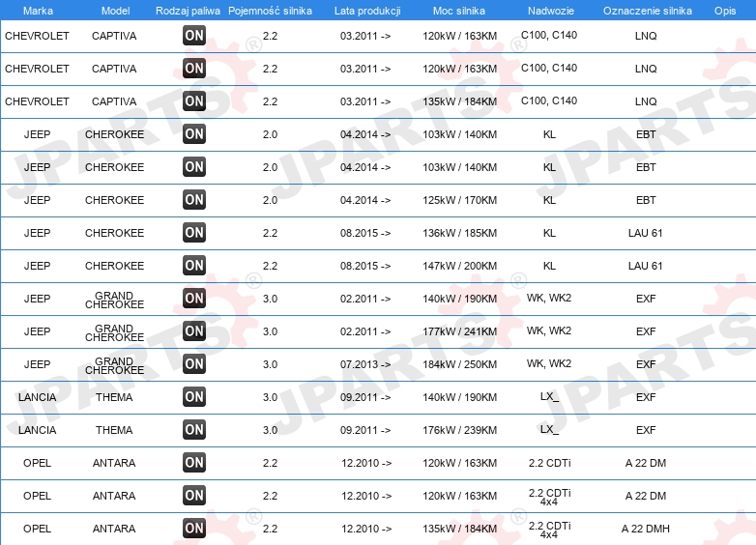Click the ON fuel icon in first Chevrolet Captiva row
Screen dimensions: 756x545
[194, 35]
